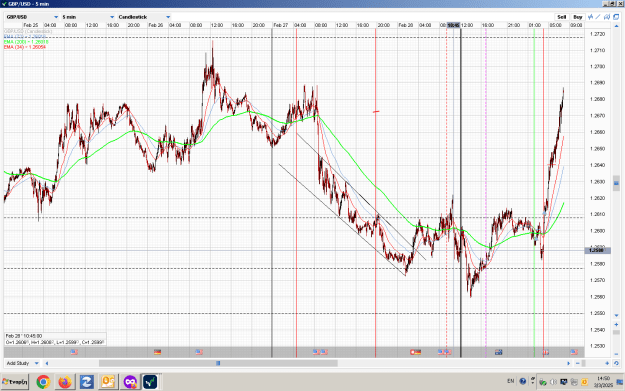The image size is (625, 391).
Task: Open the blue sync app in taskbar
Action: point(86,382)
